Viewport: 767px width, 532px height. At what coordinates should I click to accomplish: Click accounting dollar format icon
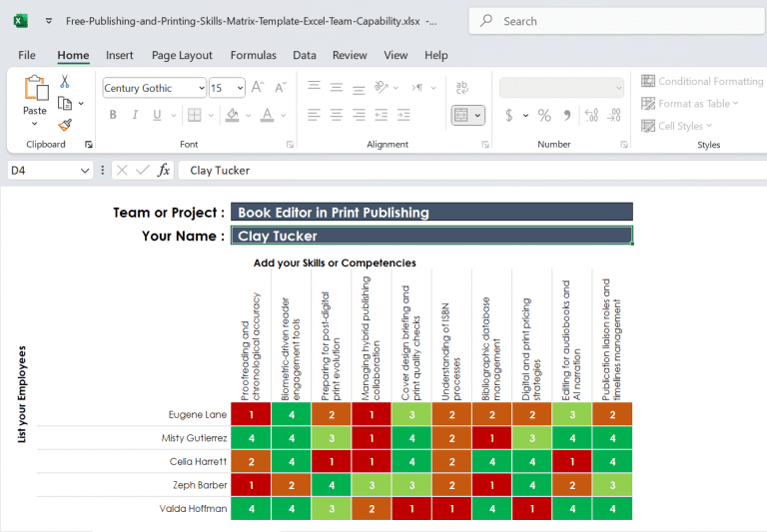click(x=509, y=116)
